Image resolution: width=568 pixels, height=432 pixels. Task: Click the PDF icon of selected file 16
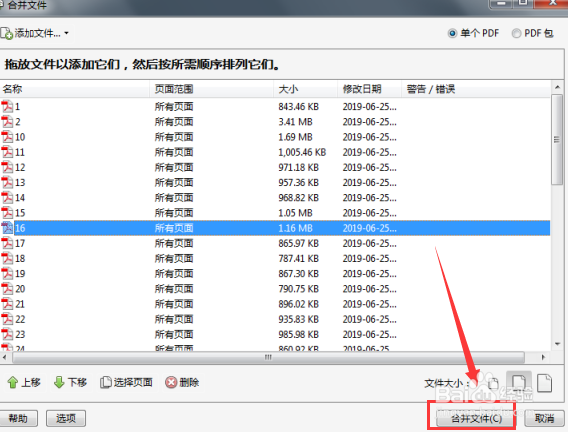[7, 228]
